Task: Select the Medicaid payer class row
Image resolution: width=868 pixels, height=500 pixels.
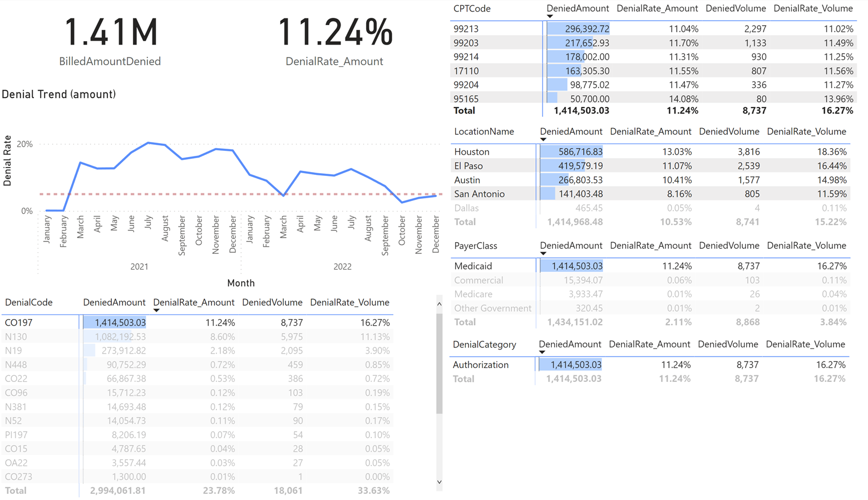Action: pyautogui.click(x=473, y=266)
